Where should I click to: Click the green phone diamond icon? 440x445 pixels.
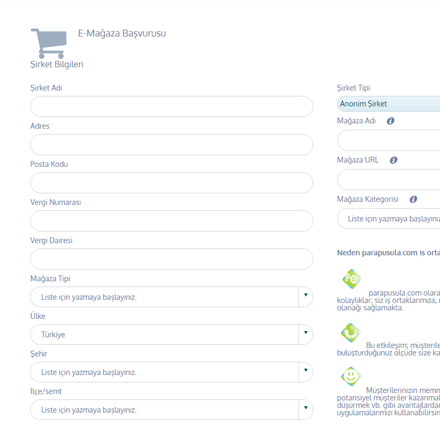tap(351, 332)
